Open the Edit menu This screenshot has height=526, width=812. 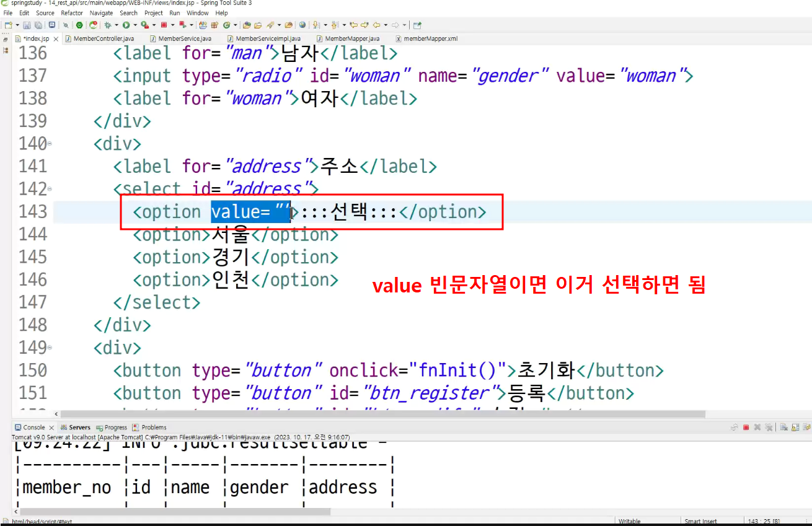pyautogui.click(x=24, y=13)
